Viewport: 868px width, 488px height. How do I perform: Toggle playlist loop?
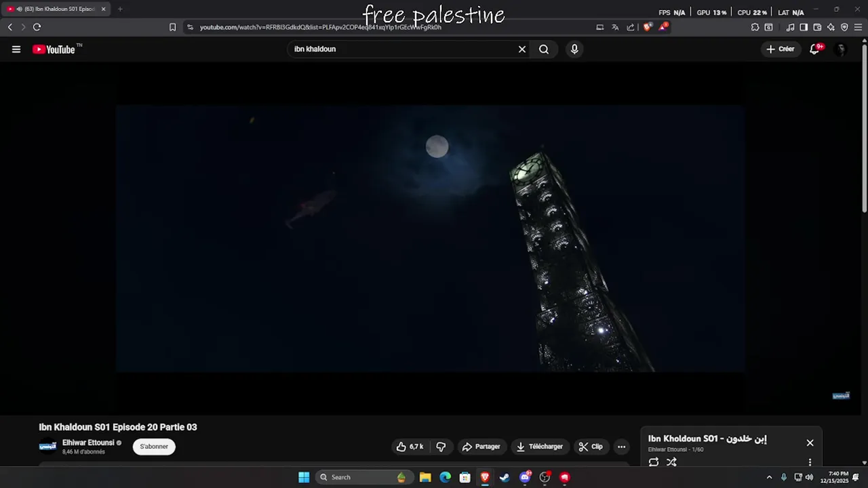[654, 462]
